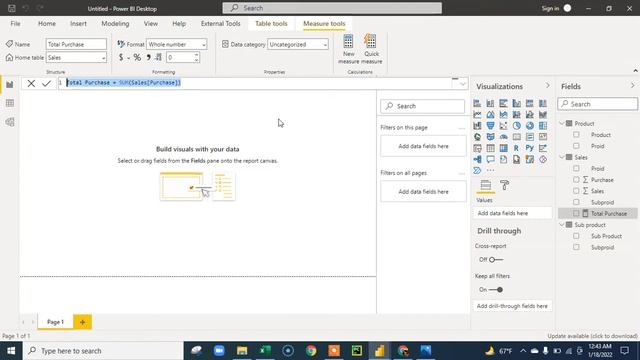The height and width of the screenshot is (360, 640).
Task: Select the donut chart visual
Action: (529, 126)
